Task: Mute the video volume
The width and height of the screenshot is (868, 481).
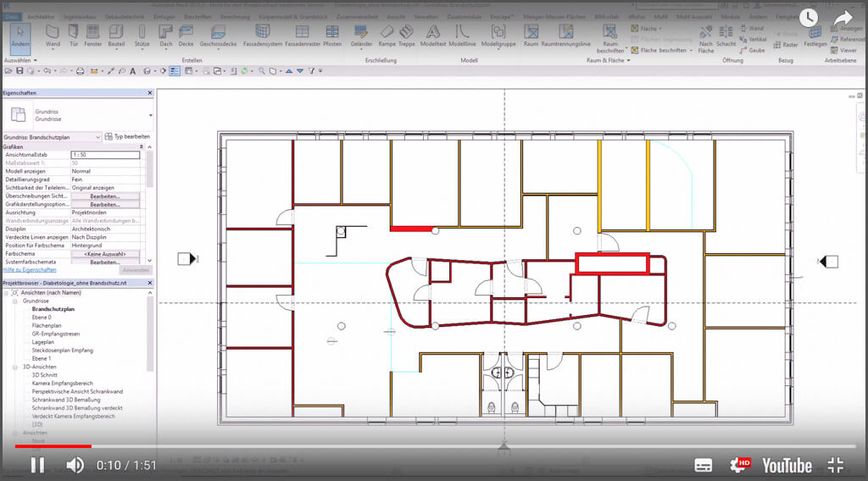Action: click(75, 464)
